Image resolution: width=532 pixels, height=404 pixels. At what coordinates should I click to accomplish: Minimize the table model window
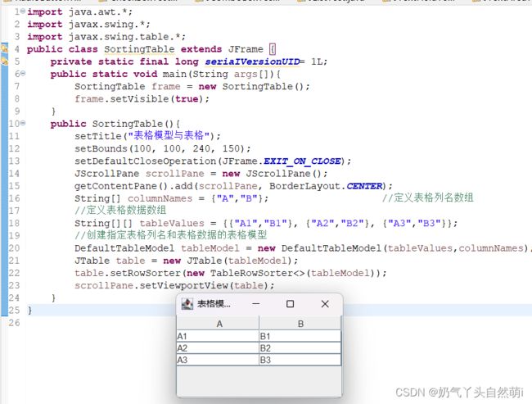(x=256, y=304)
